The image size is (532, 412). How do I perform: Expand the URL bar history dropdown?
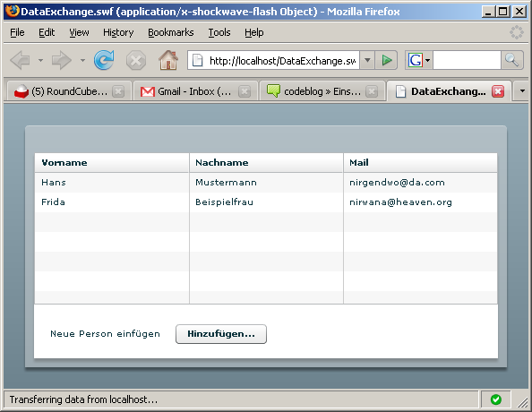[x=367, y=60]
